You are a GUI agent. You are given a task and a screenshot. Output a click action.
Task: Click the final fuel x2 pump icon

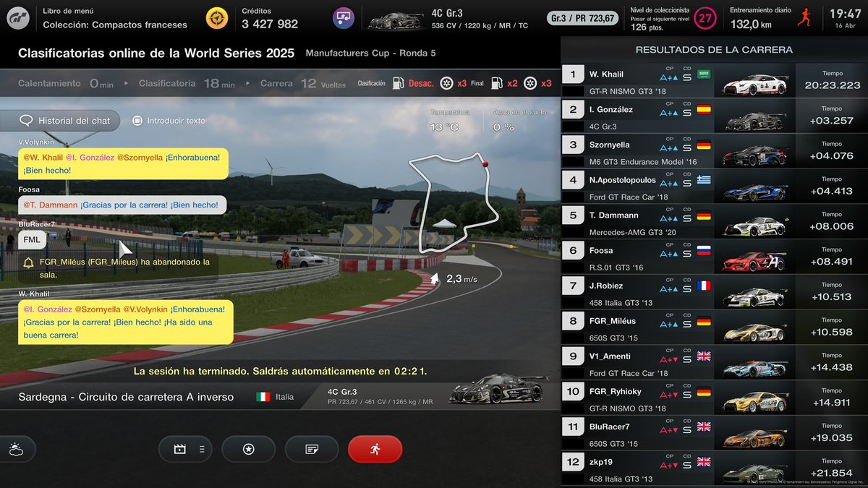[x=504, y=83]
